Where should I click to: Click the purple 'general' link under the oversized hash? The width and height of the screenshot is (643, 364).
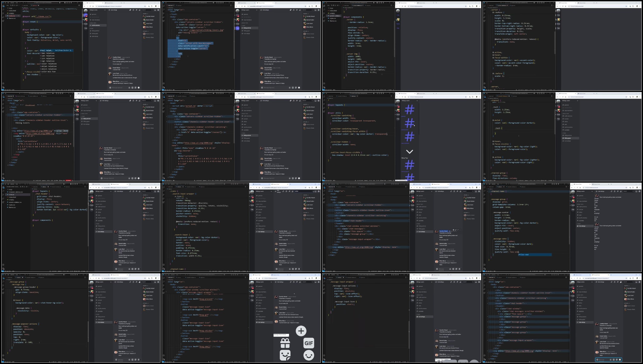pyautogui.click(x=403, y=116)
